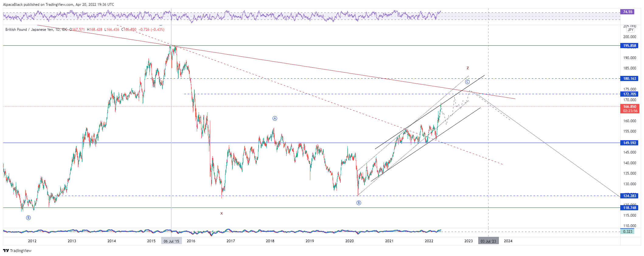The width and height of the screenshot is (644, 256).
Task: Click 2024 on the time axis
Action: (x=508, y=241)
